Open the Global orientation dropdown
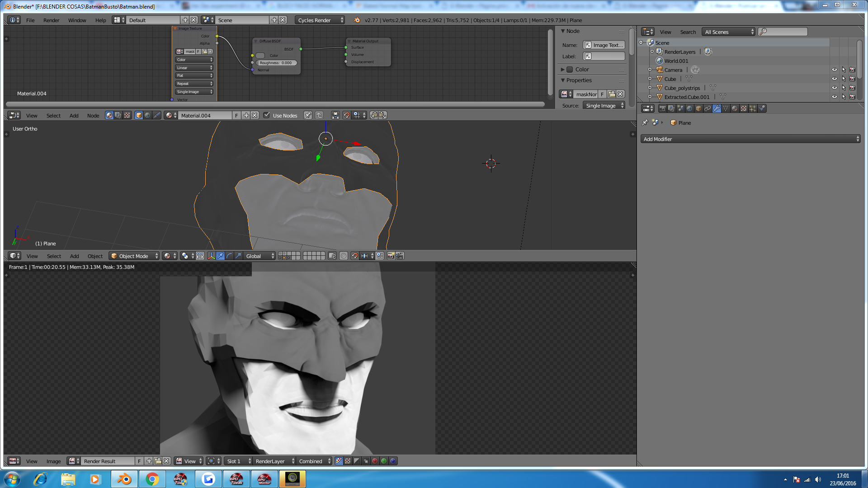Screen dimensions: 868x488 (x=259, y=256)
